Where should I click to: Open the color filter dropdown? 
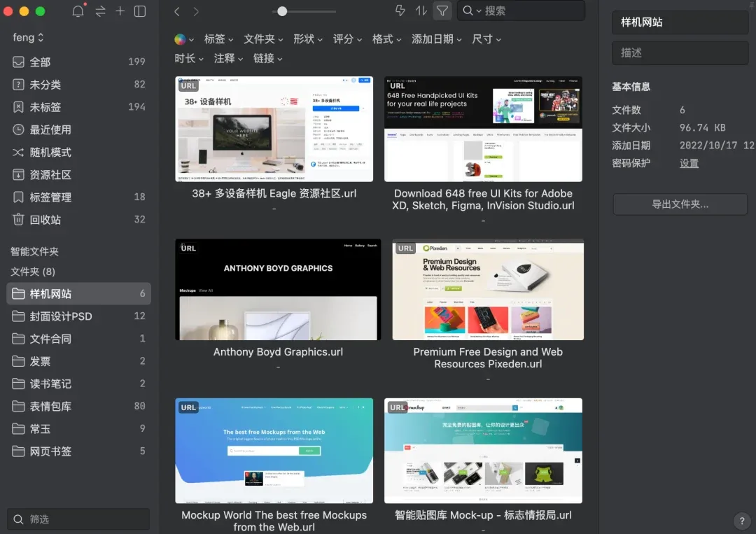click(183, 39)
